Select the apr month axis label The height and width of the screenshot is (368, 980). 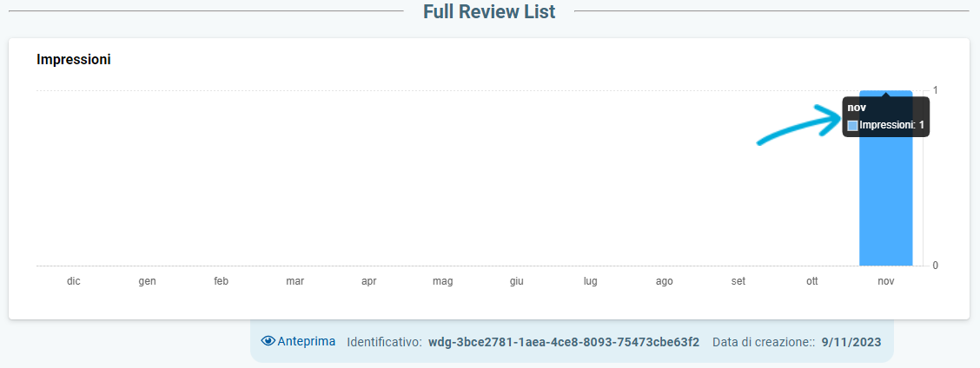(368, 281)
